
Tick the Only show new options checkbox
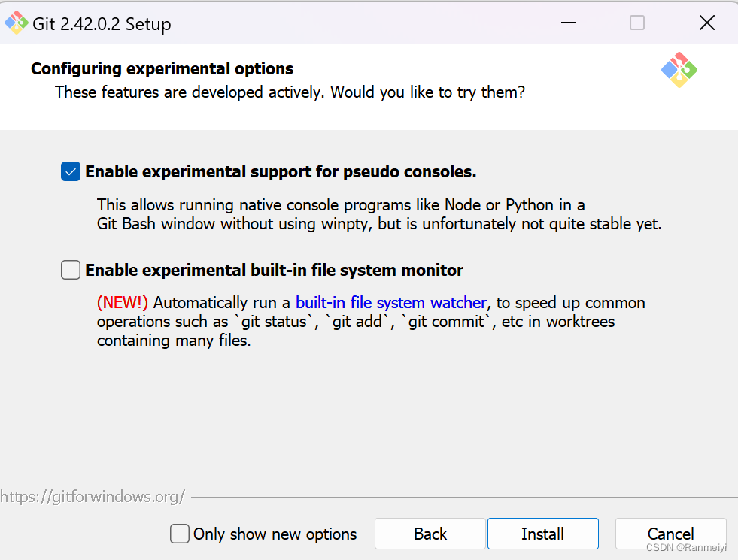[x=180, y=534]
